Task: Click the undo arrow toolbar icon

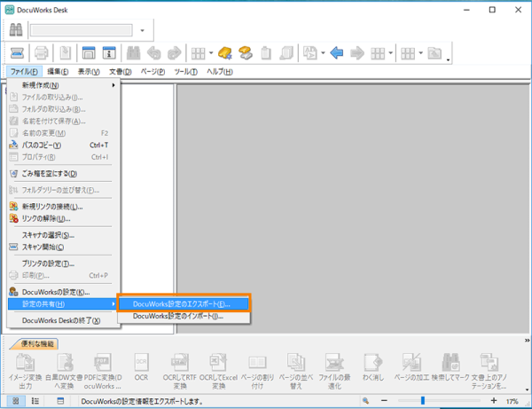Action: coord(153,53)
